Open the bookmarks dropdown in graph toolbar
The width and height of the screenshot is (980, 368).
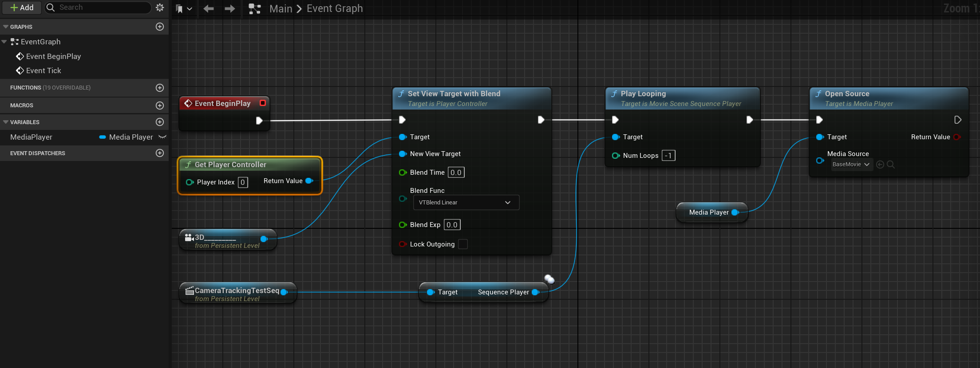click(x=184, y=8)
